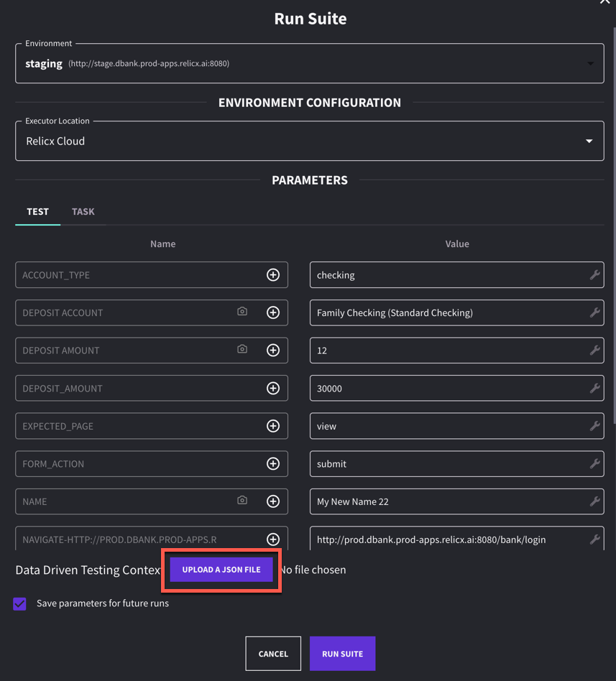The height and width of the screenshot is (681, 616).
Task: Click the plus icon next to ACCOUNT_TYPE
Action: point(273,274)
